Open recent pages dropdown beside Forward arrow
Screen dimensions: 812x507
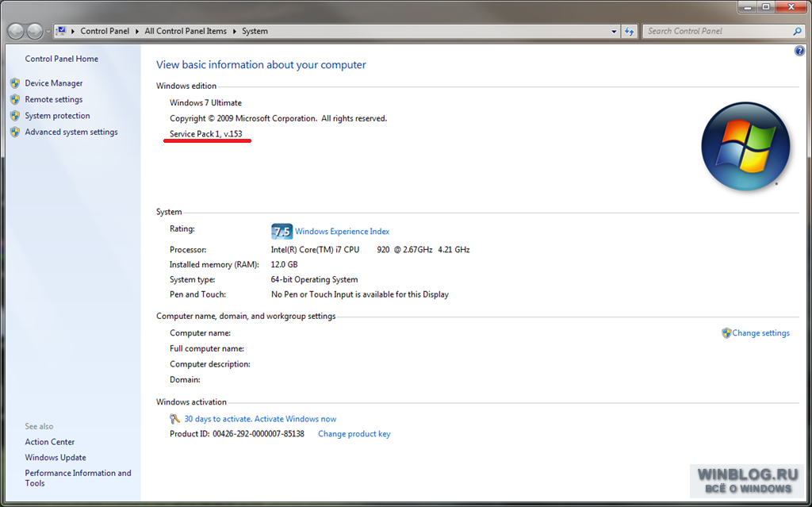pyautogui.click(x=48, y=32)
